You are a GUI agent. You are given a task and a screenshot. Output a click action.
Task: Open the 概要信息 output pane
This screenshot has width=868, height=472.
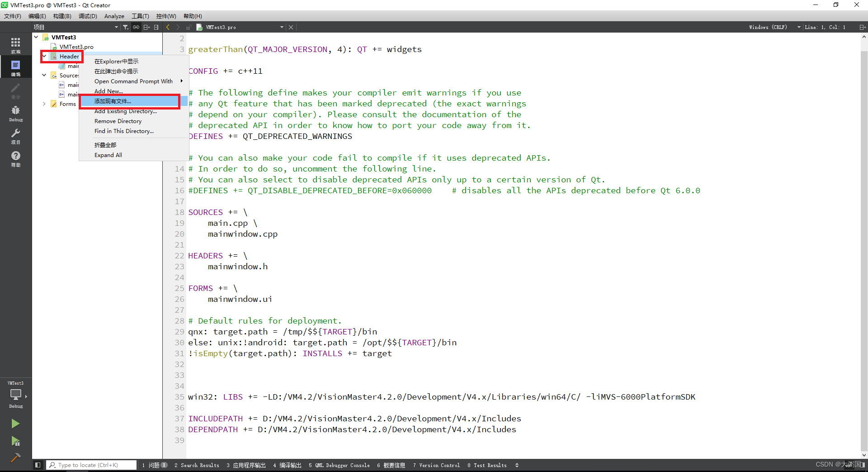(x=391, y=465)
